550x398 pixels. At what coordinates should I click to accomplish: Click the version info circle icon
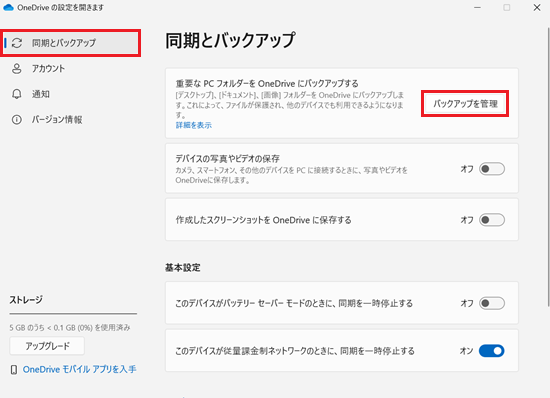pyautogui.click(x=16, y=120)
